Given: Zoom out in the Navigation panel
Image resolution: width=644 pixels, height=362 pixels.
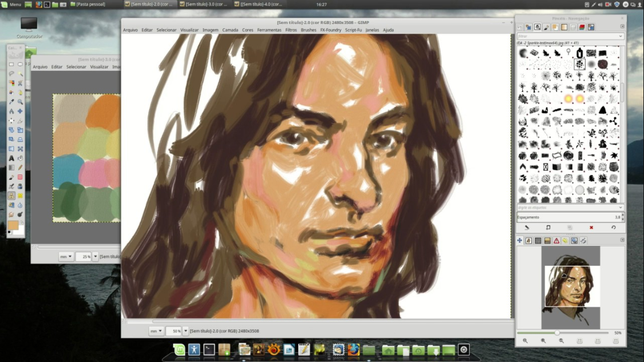Looking at the screenshot, I should [x=526, y=341].
